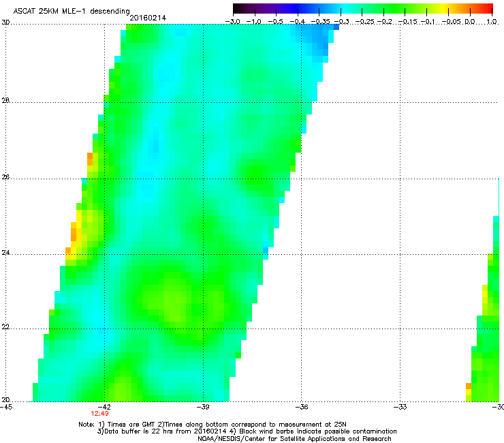
Task: Click the longitude axis label -33
Action: pyautogui.click(x=400, y=407)
